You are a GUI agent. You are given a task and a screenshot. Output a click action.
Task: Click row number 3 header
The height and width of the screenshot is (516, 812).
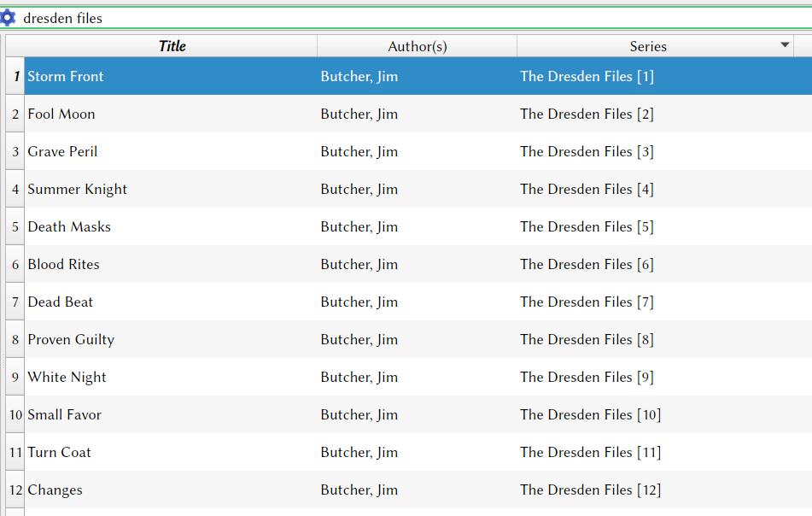15,151
